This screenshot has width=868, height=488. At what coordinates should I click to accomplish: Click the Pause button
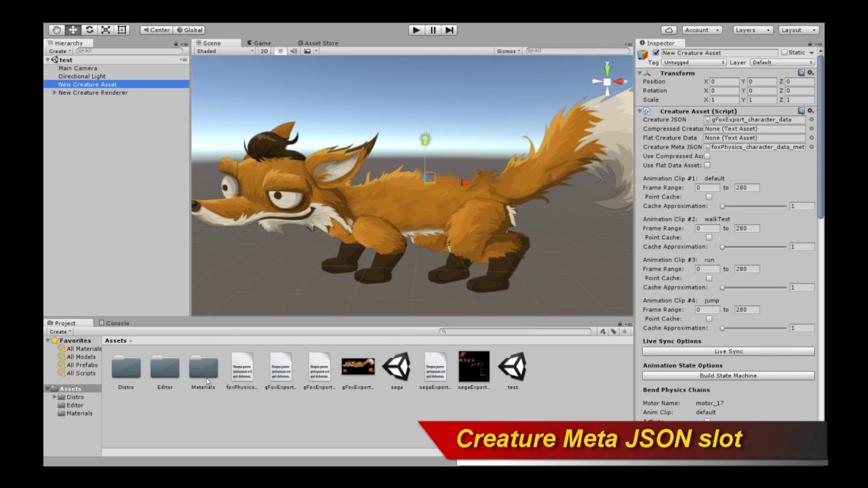tap(433, 30)
